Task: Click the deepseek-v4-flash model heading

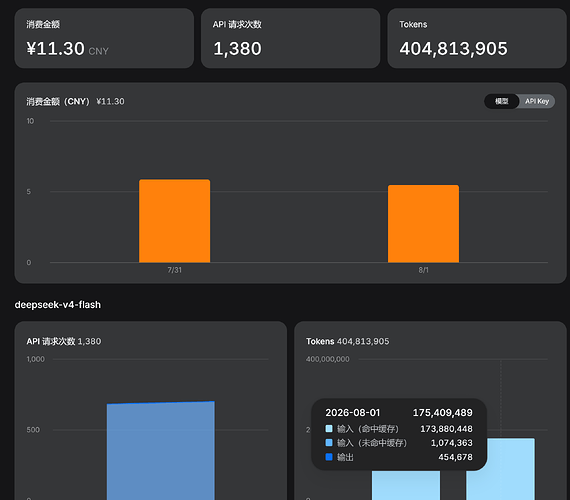Action: point(58,305)
